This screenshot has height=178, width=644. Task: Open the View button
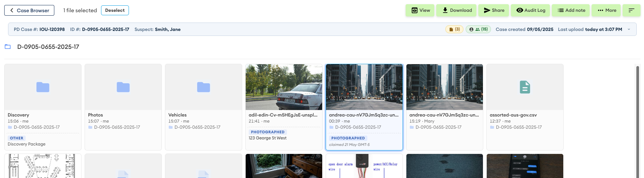(x=421, y=10)
